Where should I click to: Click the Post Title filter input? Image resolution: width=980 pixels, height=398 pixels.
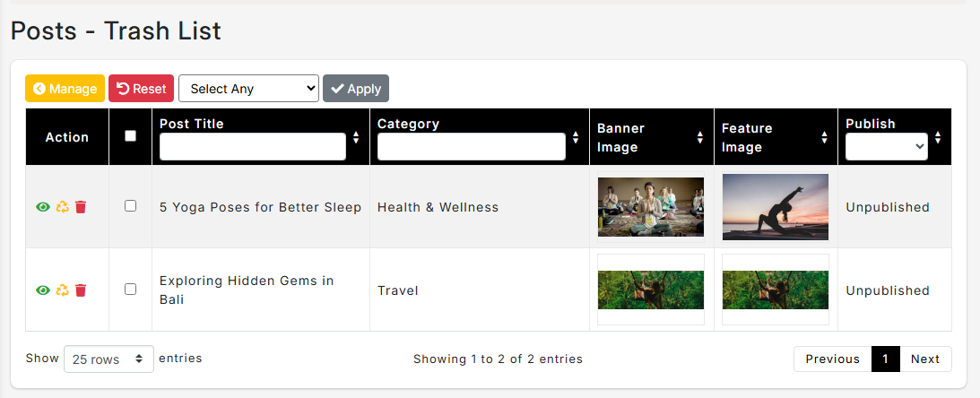253,146
